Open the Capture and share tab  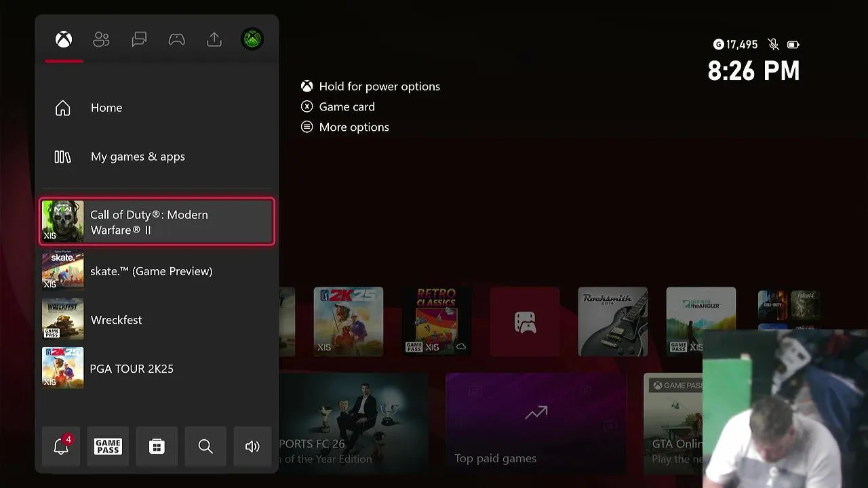214,39
